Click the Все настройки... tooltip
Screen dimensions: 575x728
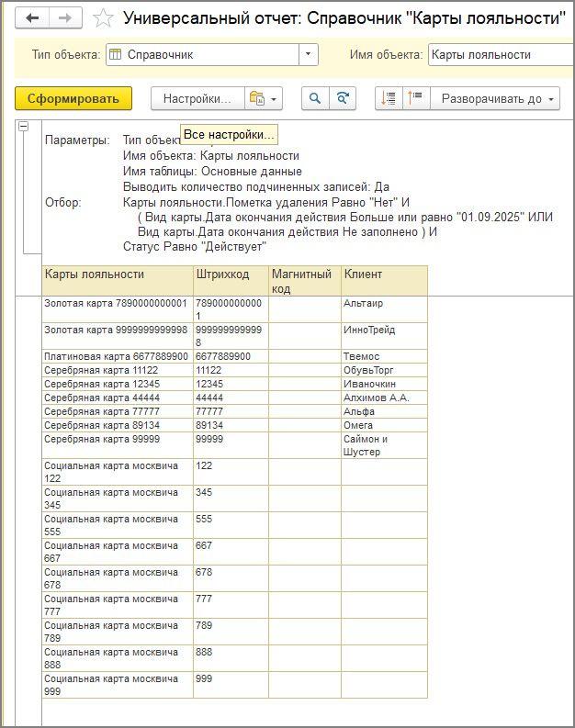(229, 135)
